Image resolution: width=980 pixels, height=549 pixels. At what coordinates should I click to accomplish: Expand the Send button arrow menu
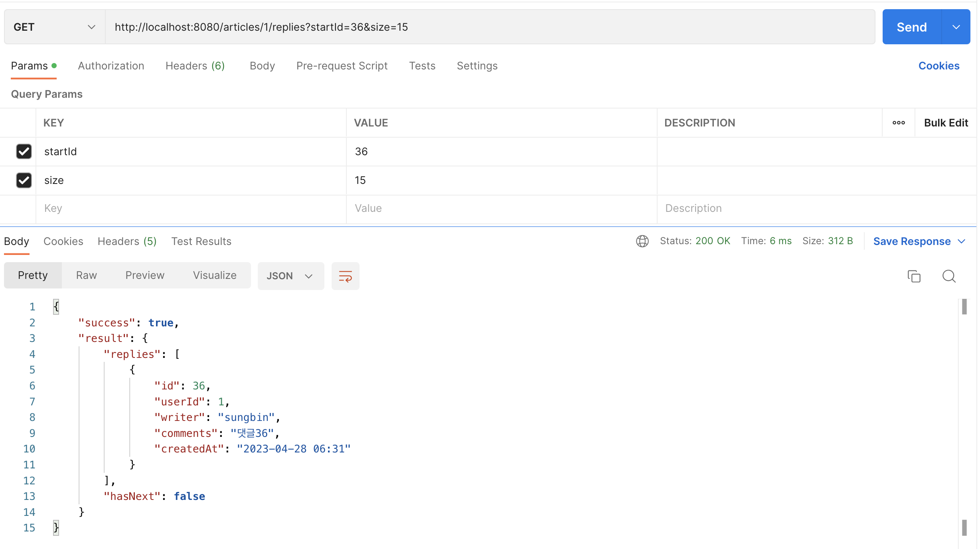tap(956, 27)
